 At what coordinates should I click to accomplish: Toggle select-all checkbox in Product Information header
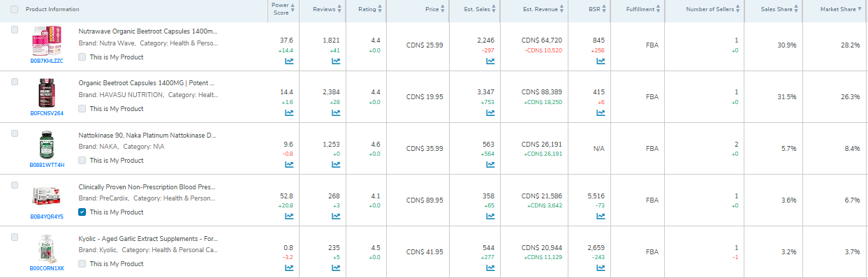point(15,10)
